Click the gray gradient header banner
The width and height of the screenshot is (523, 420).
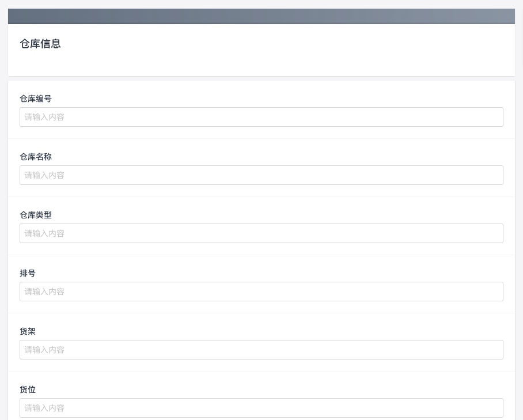click(x=261, y=16)
